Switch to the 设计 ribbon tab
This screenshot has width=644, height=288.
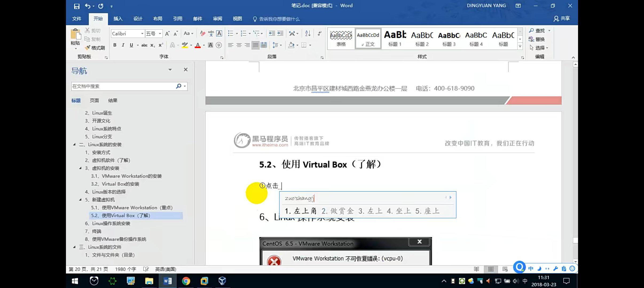click(138, 19)
